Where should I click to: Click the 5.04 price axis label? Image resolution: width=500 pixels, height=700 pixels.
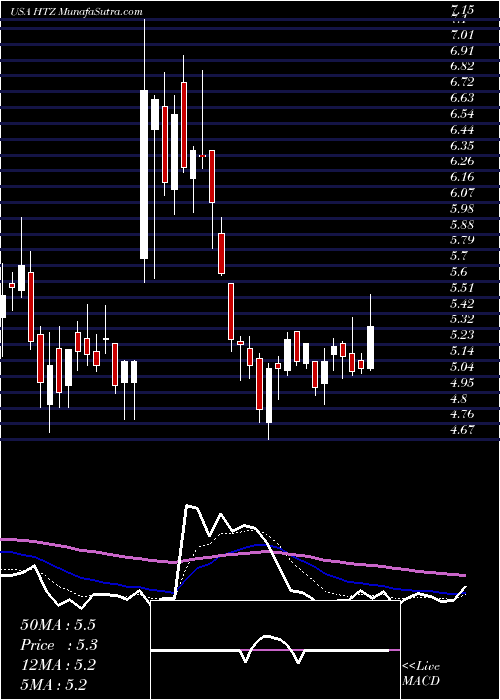(462, 367)
